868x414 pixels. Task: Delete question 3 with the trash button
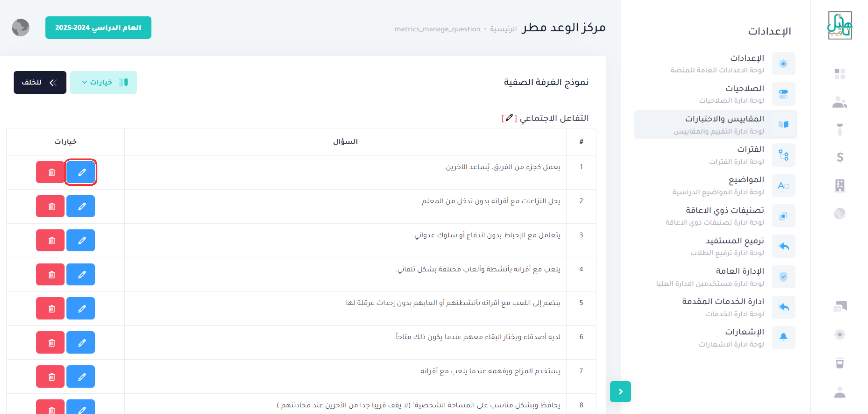[50, 240]
